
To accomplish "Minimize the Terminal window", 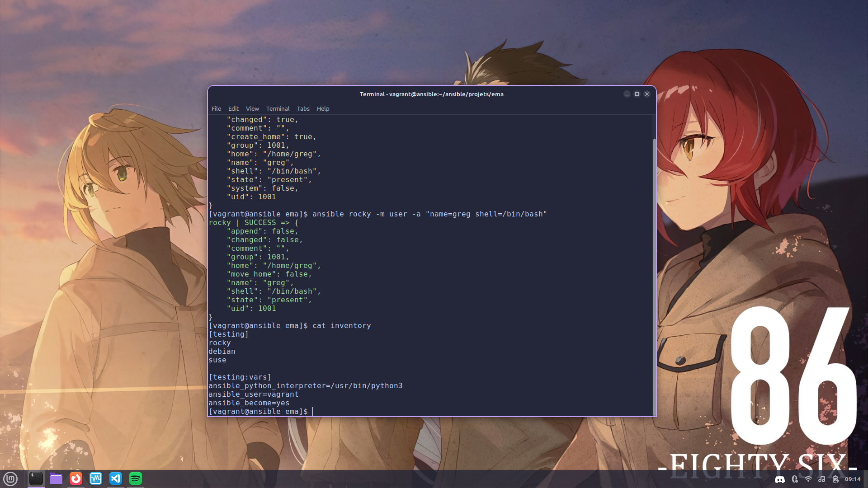I will pyautogui.click(x=627, y=94).
